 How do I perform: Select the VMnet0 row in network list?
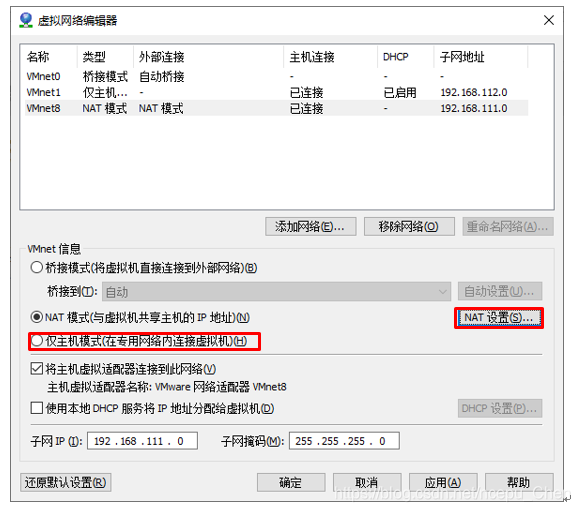point(276,76)
